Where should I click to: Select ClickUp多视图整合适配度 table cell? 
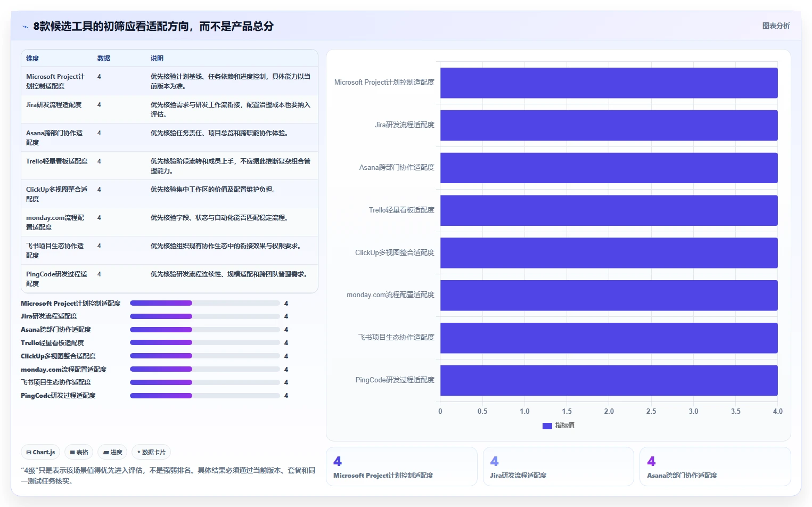[x=57, y=194]
